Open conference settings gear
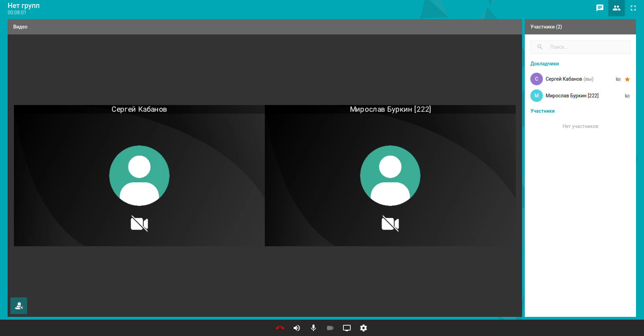This screenshot has width=644, height=336. pos(363,328)
